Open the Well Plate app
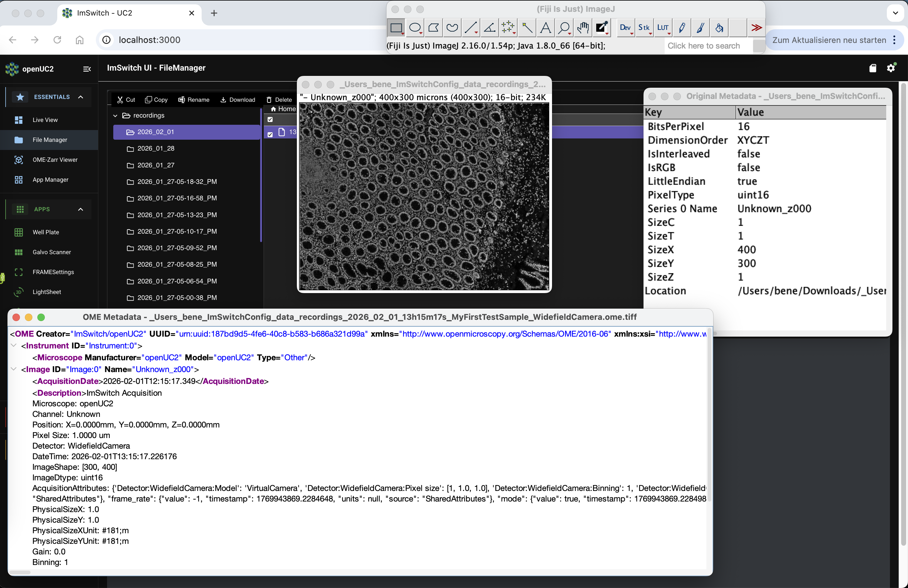Screen dimensions: 908x588 (x=46, y=232)
